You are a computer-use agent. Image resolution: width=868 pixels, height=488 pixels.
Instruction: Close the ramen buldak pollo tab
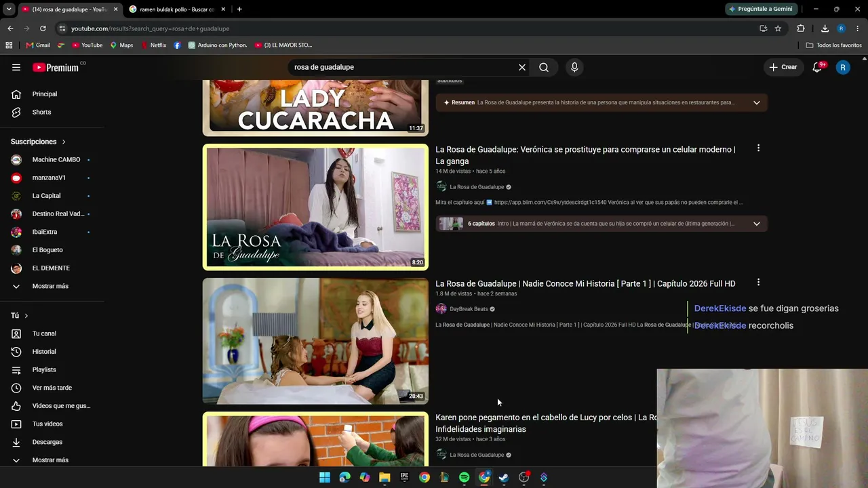pos(222,9)
